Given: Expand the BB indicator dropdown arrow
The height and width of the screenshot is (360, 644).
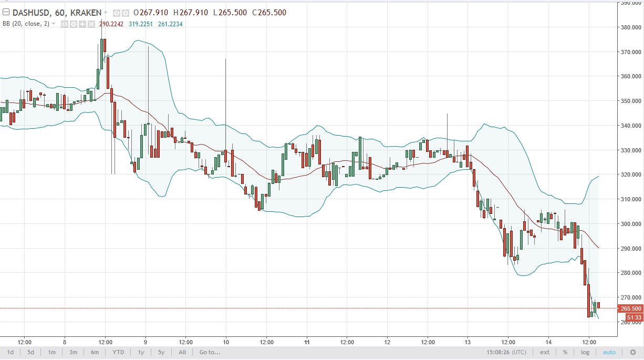Looking at the screenshot, I should coord(54,24).
